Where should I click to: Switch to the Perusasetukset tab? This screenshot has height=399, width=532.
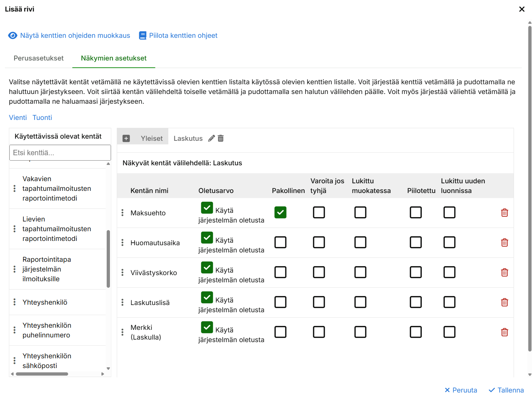tap(39, 58)
